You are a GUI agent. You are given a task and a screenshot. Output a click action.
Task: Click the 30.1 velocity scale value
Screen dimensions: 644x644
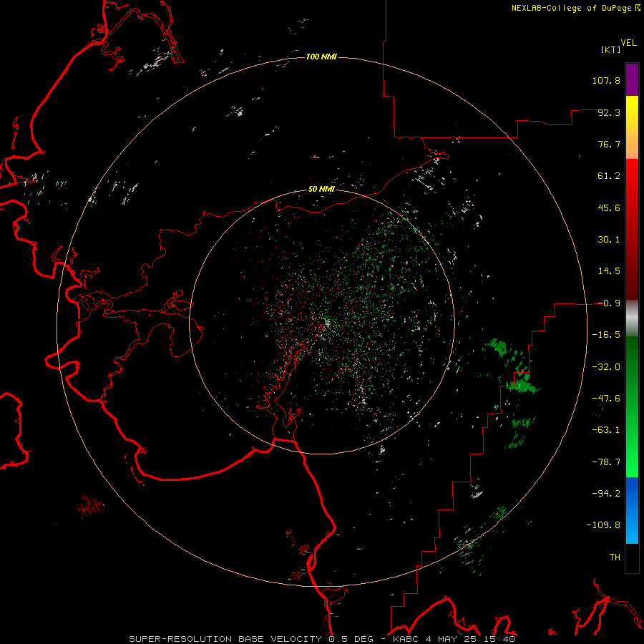[609, 240]
